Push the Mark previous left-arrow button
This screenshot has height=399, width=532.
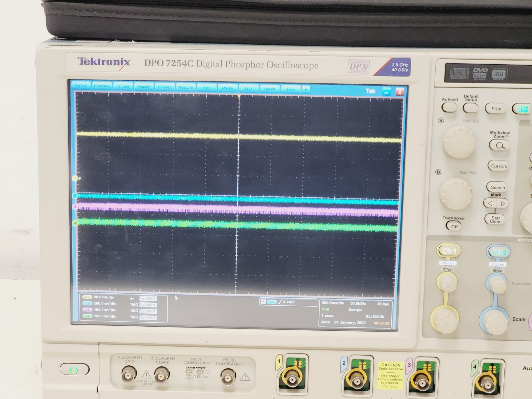point(490,204)
